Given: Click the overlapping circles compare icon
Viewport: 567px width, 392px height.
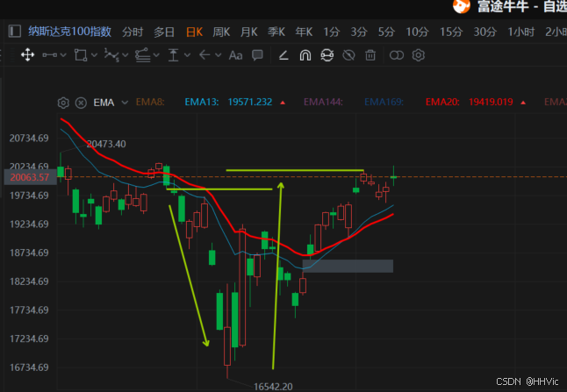Looking at the screenshot, I should (397, 55).
